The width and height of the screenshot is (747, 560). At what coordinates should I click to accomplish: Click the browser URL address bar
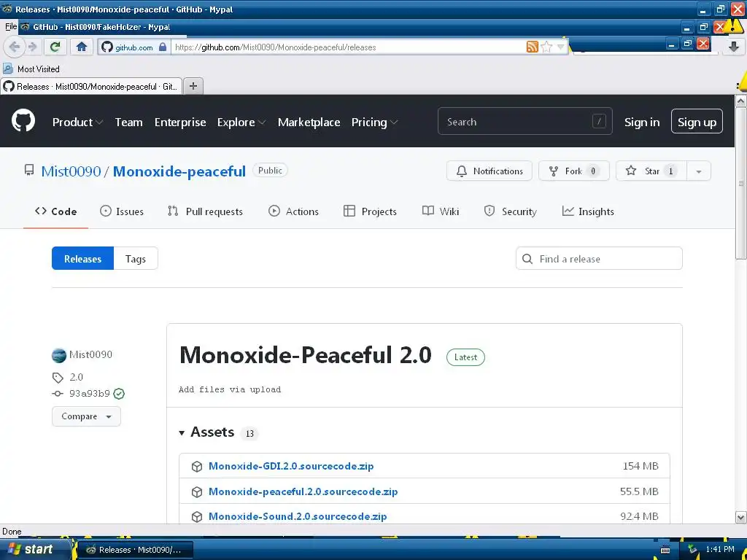[x=348, y=47]
